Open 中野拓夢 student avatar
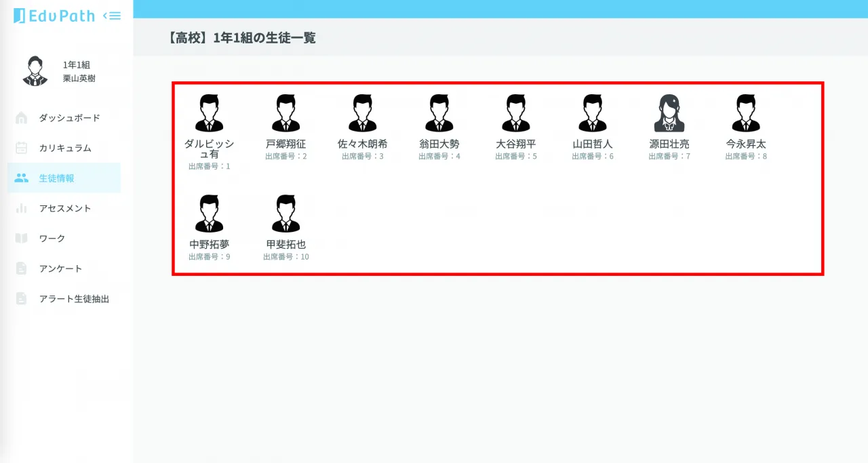This screenshot has width=868, height=463. 210,214
